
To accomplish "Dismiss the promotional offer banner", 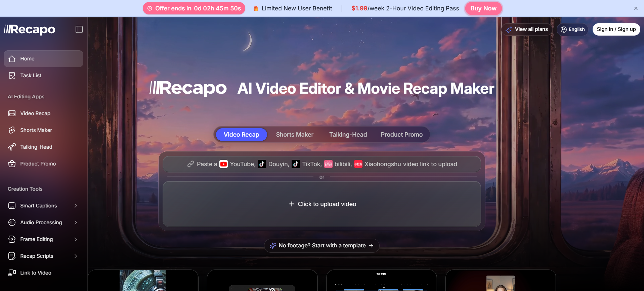I will click(x=636, y=8).
